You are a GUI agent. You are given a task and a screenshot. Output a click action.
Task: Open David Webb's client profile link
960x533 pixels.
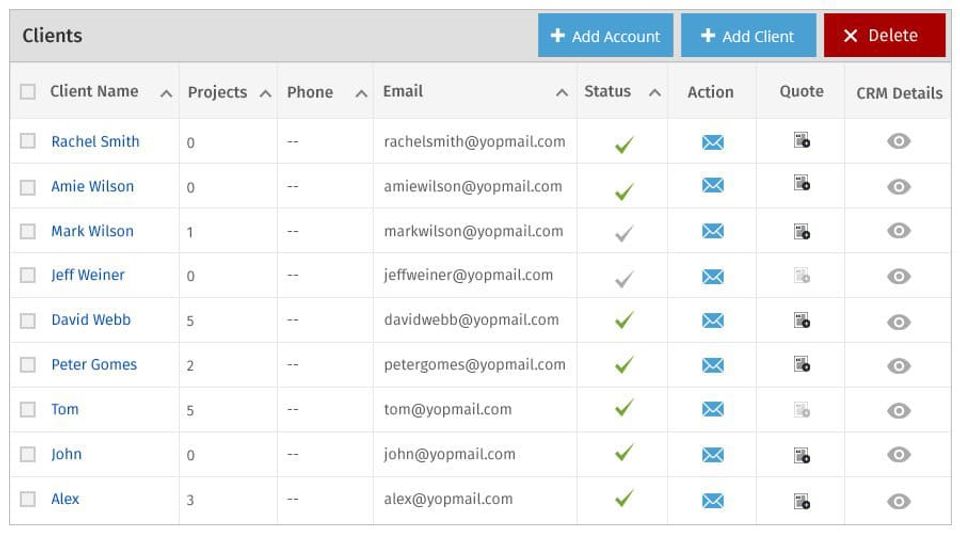click(x=91, y=320)
